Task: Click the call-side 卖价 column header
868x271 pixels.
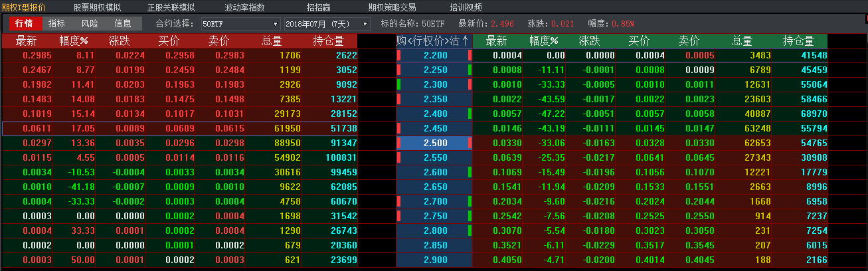Action: coord(219,41)
